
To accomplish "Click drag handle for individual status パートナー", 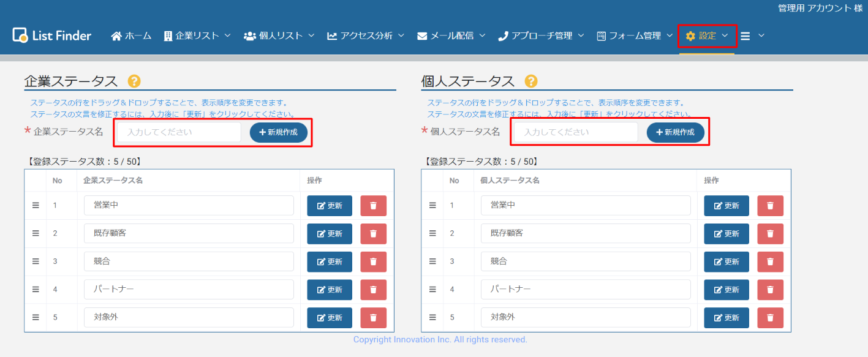I will (432, 290).
